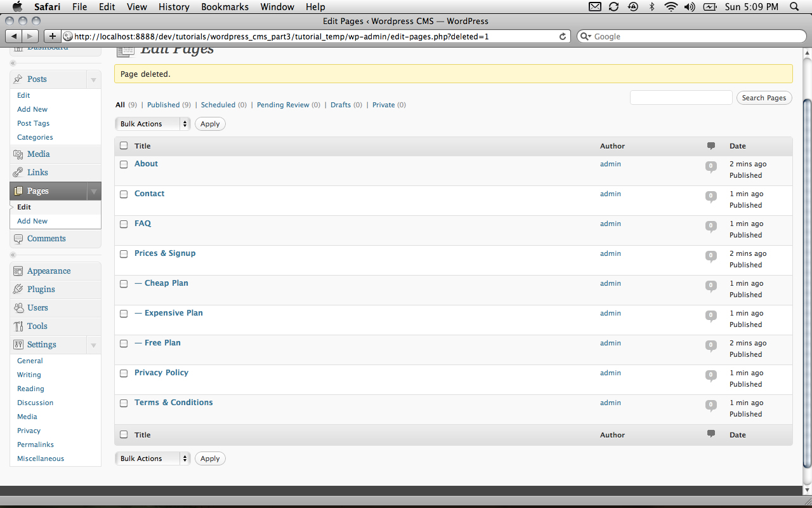812x508 pixels.
Task: Click the Media icon in sidebar
Action: pos(18,154)
